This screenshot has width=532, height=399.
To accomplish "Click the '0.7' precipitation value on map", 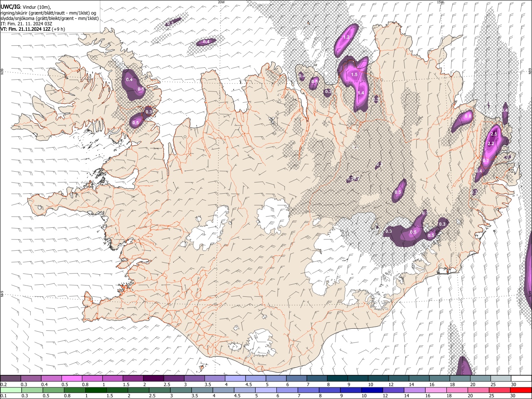I will pos(485,161).
